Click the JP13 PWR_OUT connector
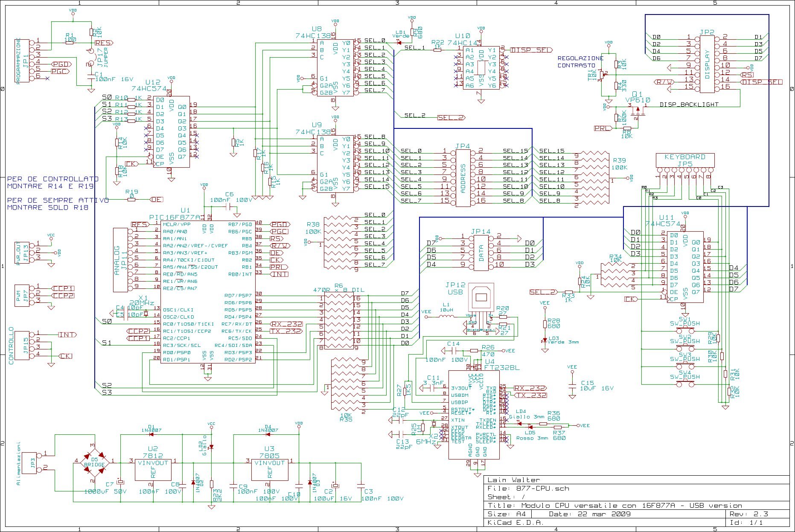795x532 pixels. click(22, 253)
